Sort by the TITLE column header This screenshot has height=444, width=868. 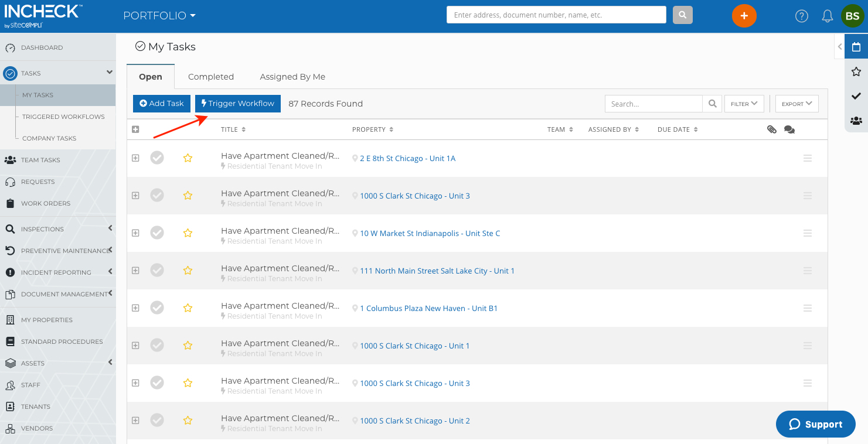pos(233,129)
